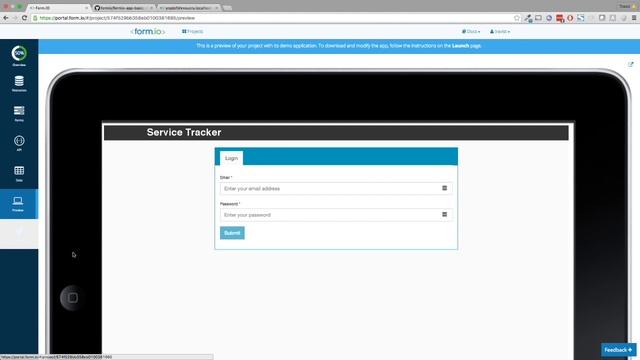The image size is (640, 360).
Task: Switch to the Form.io browser tab
Action: [x=58, y=8]
